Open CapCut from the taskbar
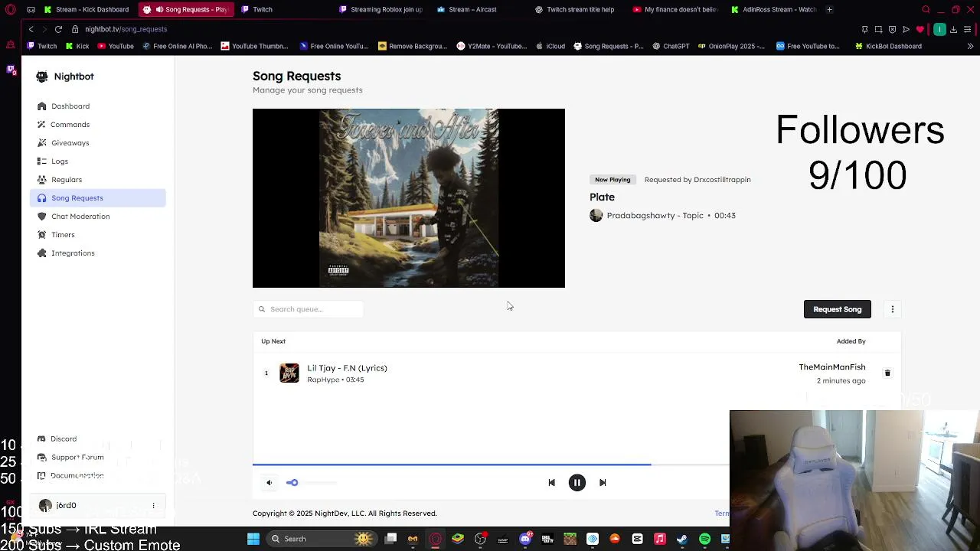This screenshot has width=980, height=551. tap(637, 539)
